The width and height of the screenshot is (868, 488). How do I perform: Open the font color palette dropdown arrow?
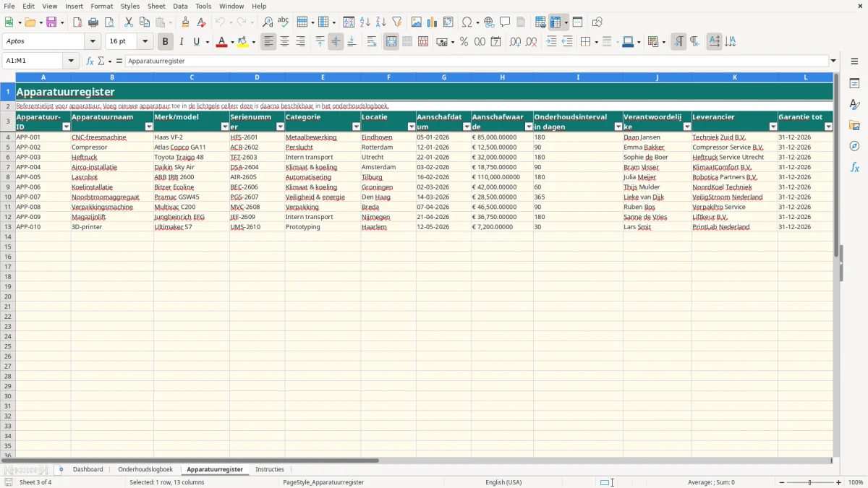(231, 42)
